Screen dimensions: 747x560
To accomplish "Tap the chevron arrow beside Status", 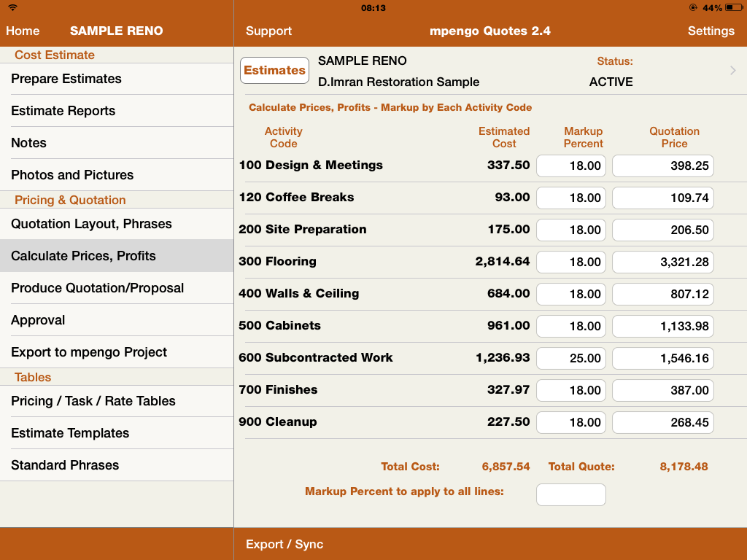I will 732,71.
